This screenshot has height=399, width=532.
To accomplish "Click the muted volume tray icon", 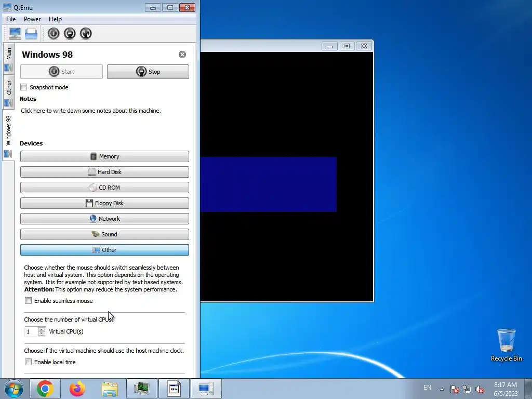I will 480,389.
